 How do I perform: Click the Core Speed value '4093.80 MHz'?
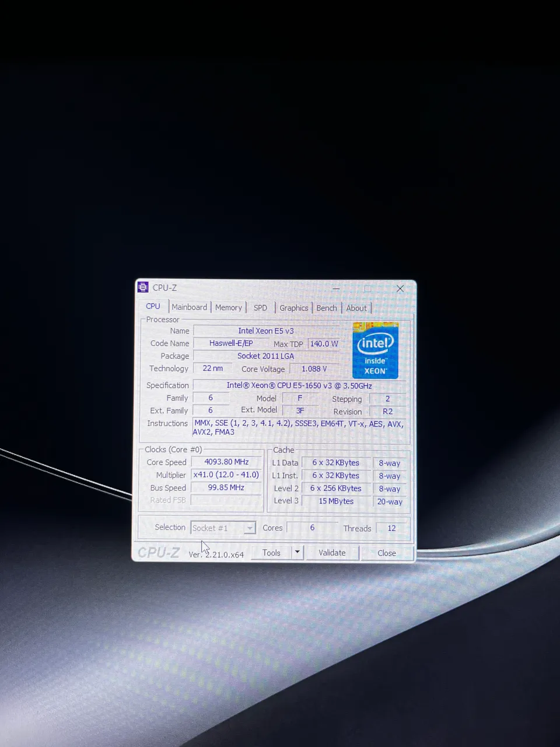226,462
